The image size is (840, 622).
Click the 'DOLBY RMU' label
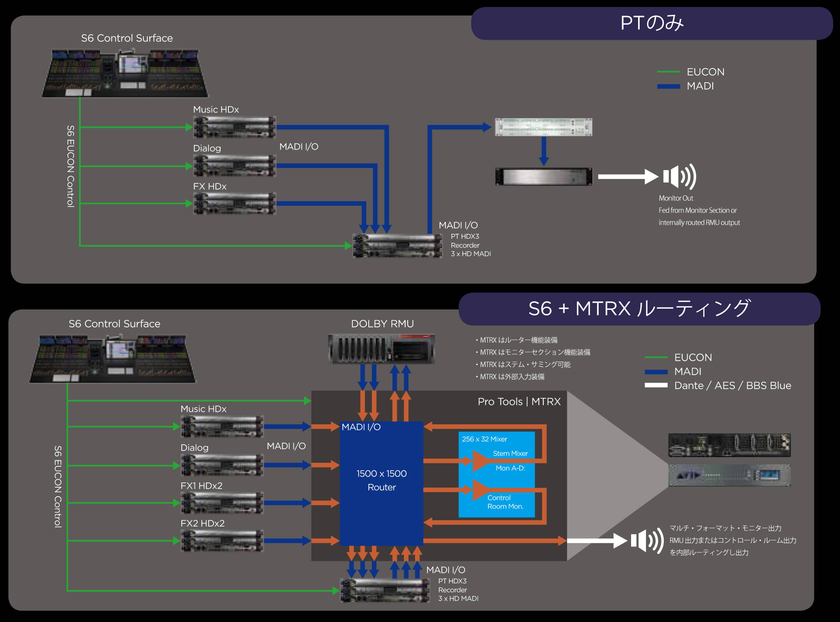[382, 324]
